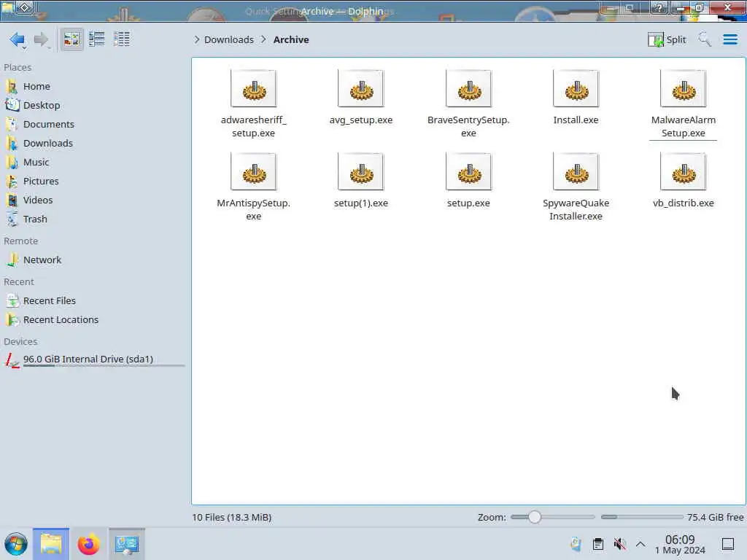This screenshot has height=560, width=747.
Task: Click the Network icon in sidebar
Action: coord(12,260)
